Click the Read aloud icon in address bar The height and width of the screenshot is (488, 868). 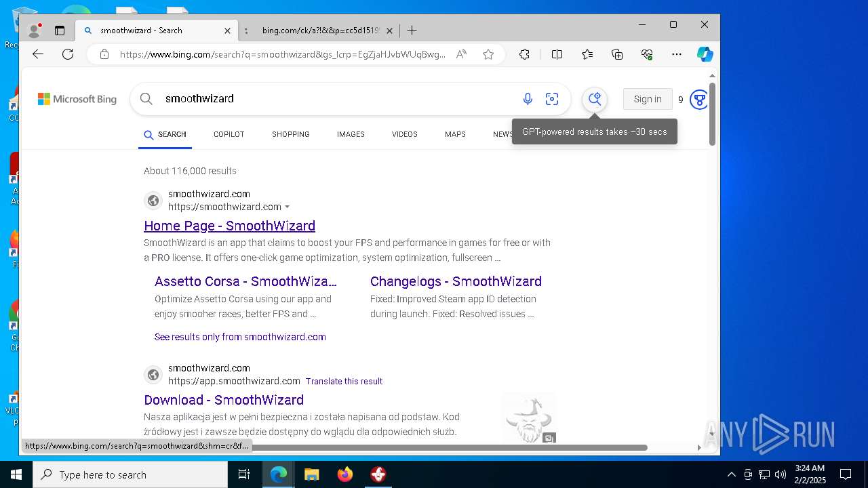pyautogui.click(x=461, y=54)
